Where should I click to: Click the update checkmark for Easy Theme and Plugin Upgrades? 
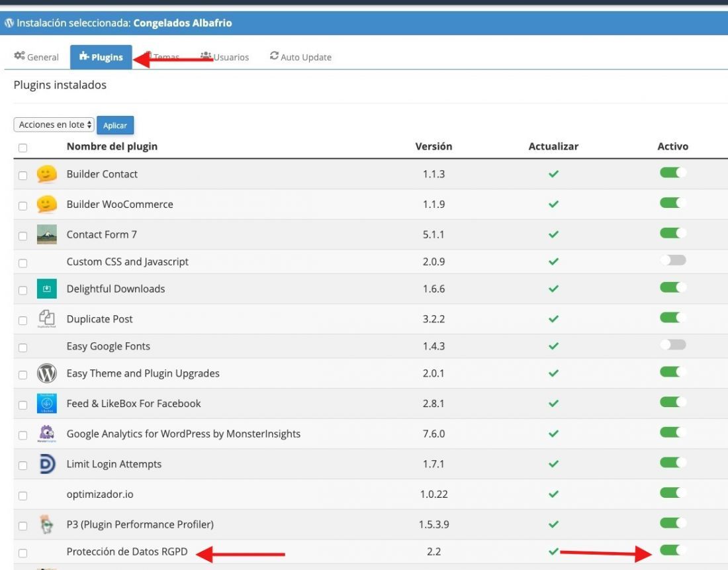click(553, 373)
